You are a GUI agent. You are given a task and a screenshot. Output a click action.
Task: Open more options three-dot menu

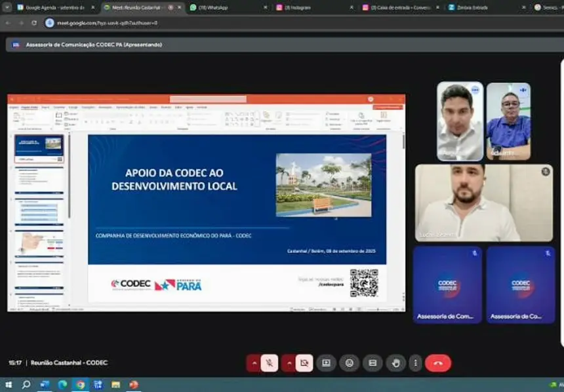tap(415, 363)
